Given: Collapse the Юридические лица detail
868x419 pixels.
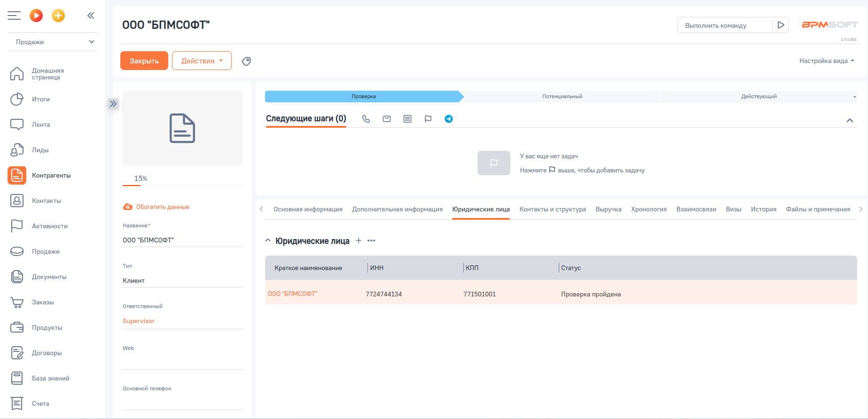Looking at the screenshot, I should [x=268, y=241].
